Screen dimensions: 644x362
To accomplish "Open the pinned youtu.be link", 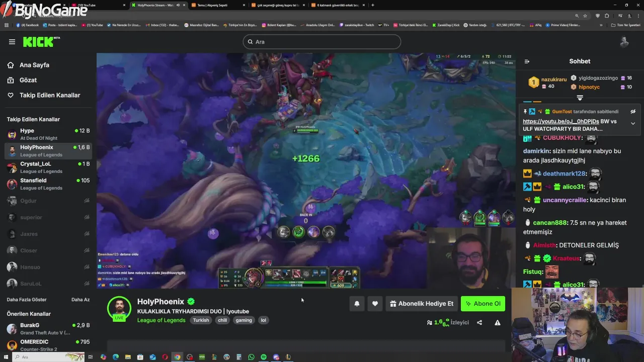I will click(x=561, y=122).
